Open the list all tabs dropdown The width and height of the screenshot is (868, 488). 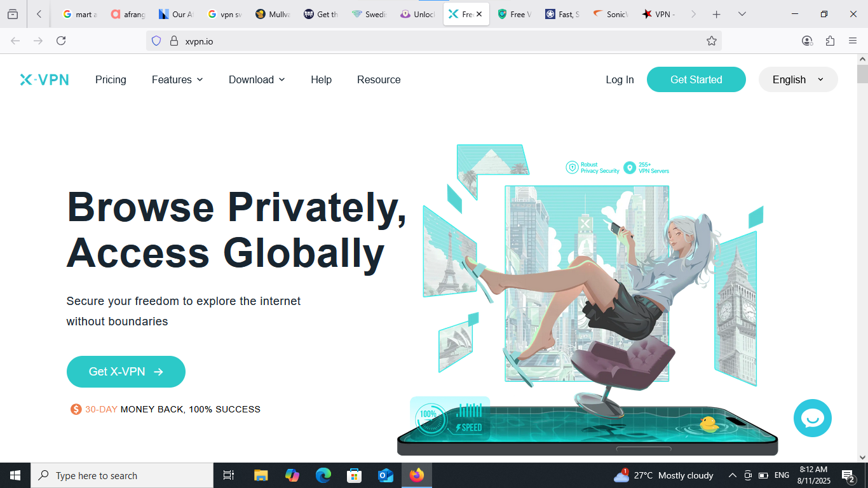click(x=742, y=14)
